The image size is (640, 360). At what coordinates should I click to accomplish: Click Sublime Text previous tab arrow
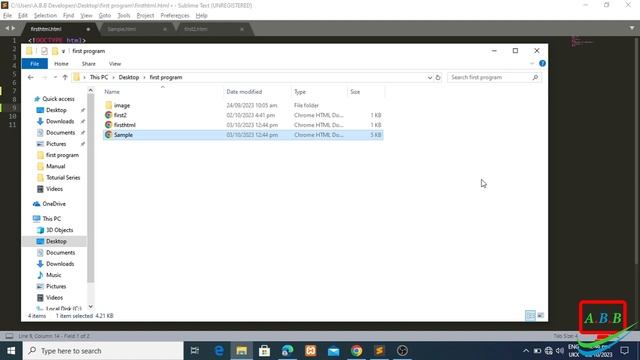(7, 28)
